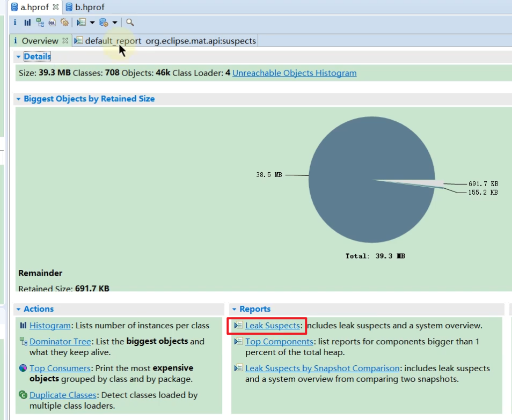
Task: Click the 155.2 KB pie label
Action: point(483,193)
